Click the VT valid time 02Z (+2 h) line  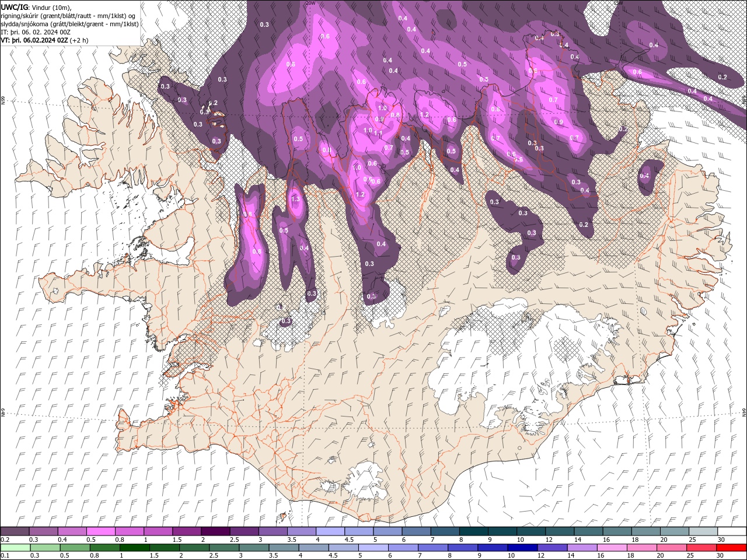[x=45, y=40]
